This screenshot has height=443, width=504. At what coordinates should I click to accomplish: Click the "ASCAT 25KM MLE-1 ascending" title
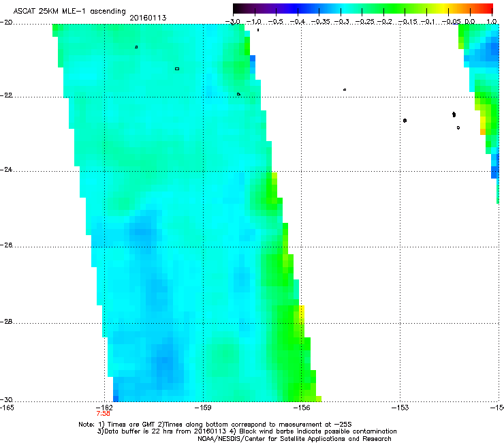point(69,11)
